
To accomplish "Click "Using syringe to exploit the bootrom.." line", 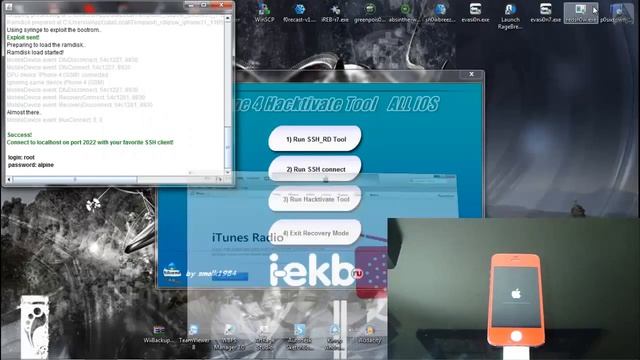I will (x=54, y=30).
